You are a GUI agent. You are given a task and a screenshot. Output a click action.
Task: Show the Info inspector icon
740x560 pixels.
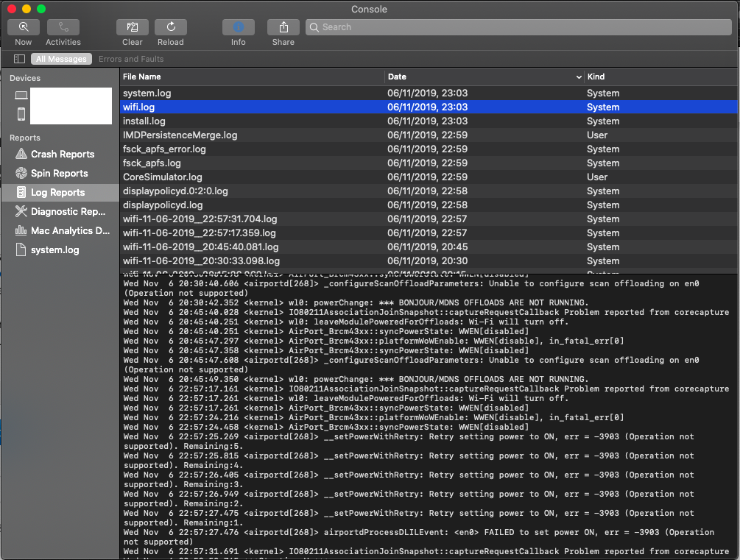pyautogui.click(x=239, y=27)
